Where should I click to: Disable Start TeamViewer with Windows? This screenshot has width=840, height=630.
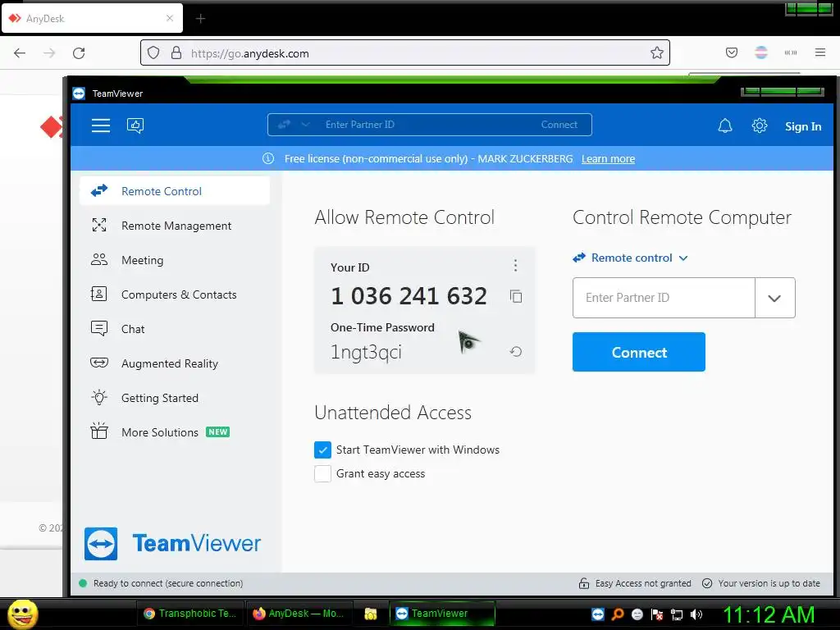[322, 450]
